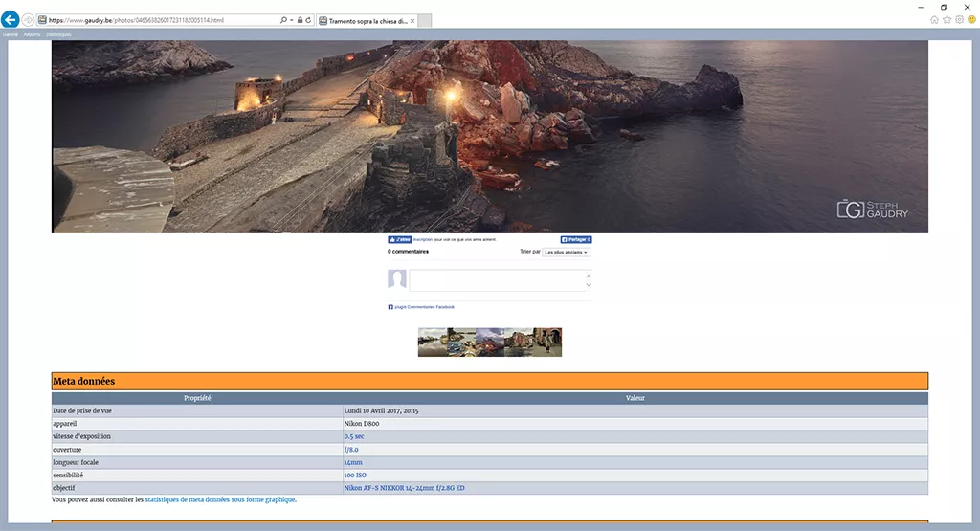Open the Galerie menu item
Viewport: 980px width, 531px height.
[x=11, y=34]
